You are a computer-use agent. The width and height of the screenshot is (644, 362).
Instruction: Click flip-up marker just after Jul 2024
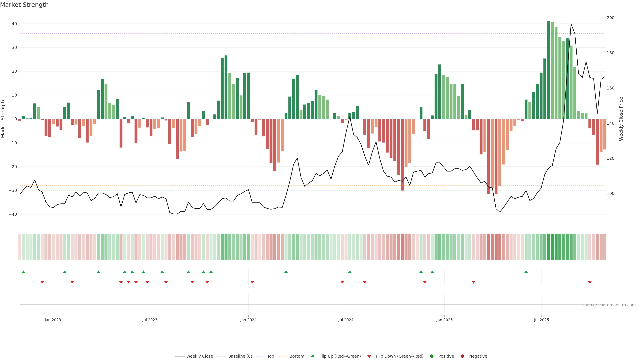(x=350, y=272)
